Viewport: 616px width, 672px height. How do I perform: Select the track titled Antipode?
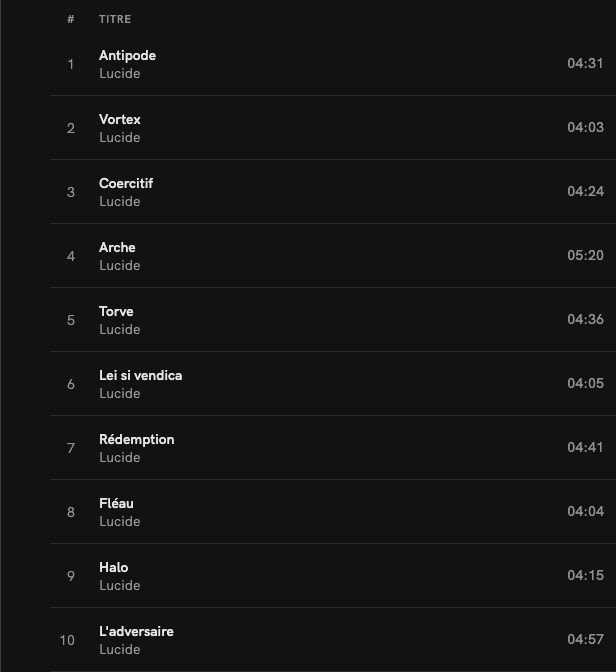point(127,55)
